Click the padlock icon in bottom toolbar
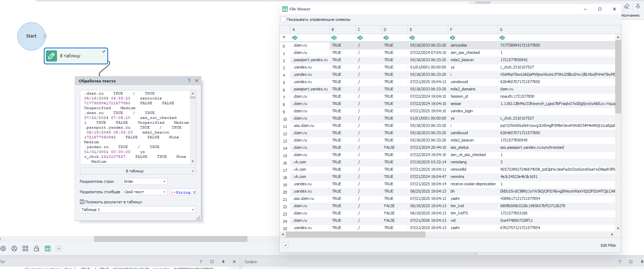644x269 pixels. click(x=36, y=248)
